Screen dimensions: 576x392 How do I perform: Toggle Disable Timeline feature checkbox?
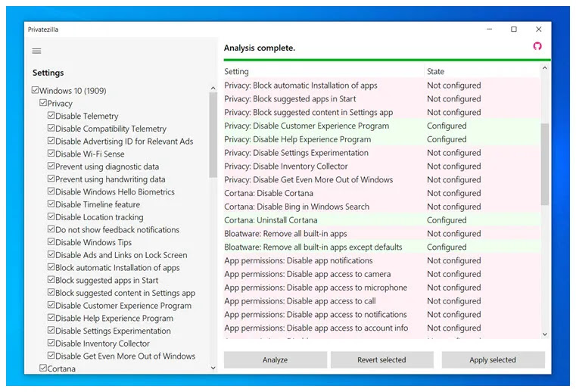[51, 204]
